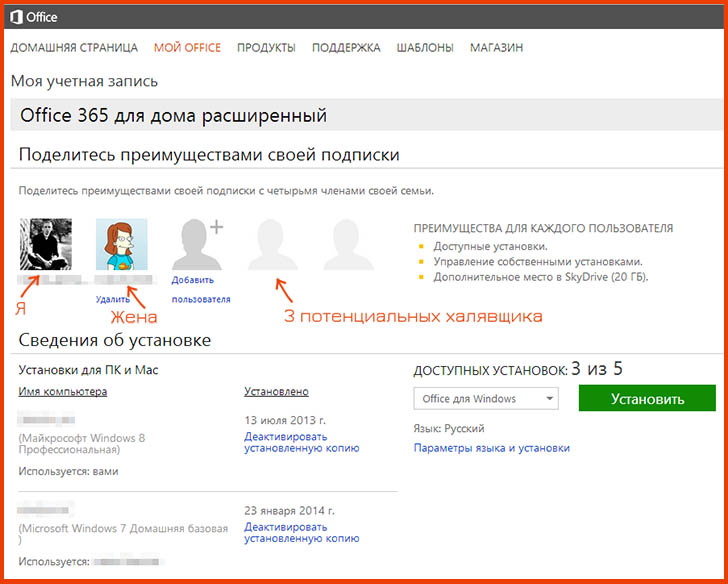Open the ПОДДЕРЖКА menu item
The image size is (728, 584).
tap(346, 48)
